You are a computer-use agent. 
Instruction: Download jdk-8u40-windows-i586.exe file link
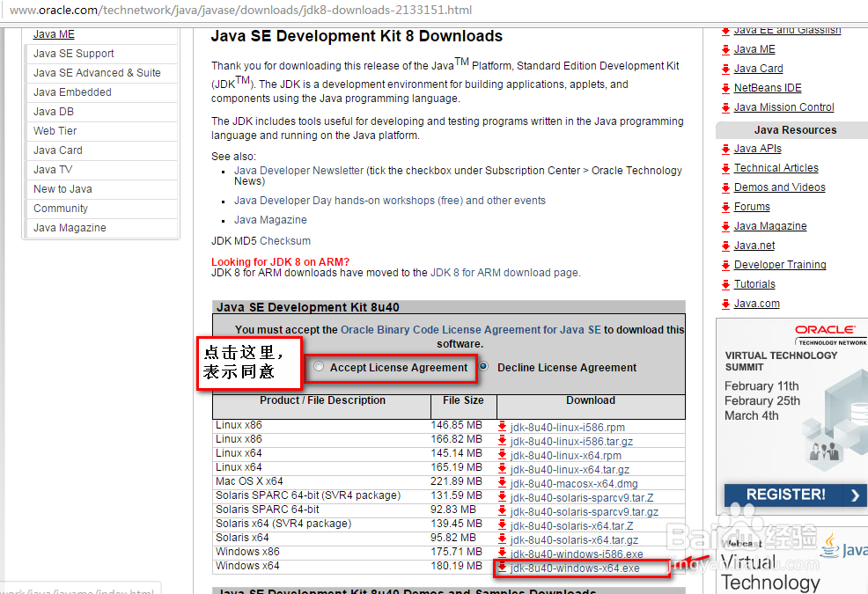point(577,554)
